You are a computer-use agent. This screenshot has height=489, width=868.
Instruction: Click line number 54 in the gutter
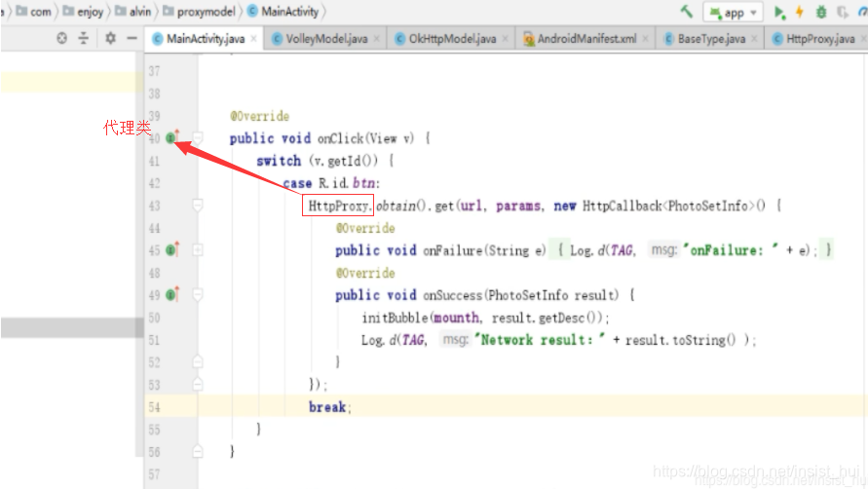tap(154, 407)
